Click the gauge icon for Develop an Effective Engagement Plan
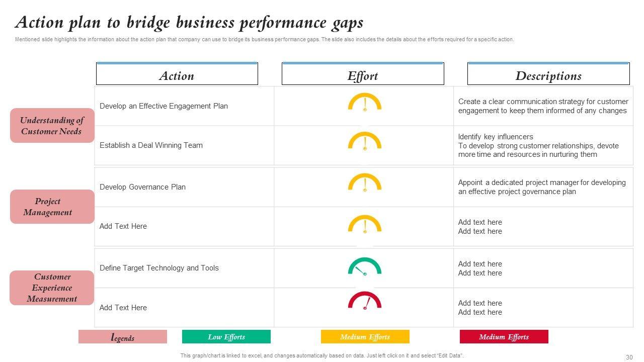 [365, 102]
